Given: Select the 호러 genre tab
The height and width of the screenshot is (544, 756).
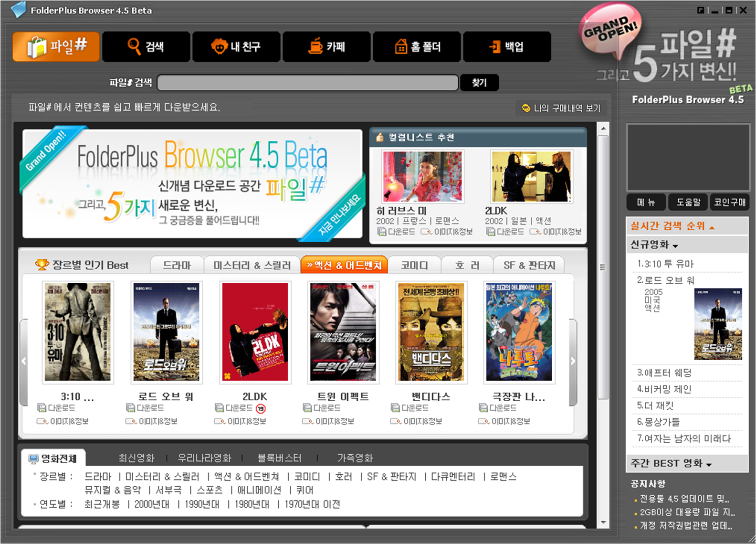Looking at the screenshot, I should [x=467, y=265].
